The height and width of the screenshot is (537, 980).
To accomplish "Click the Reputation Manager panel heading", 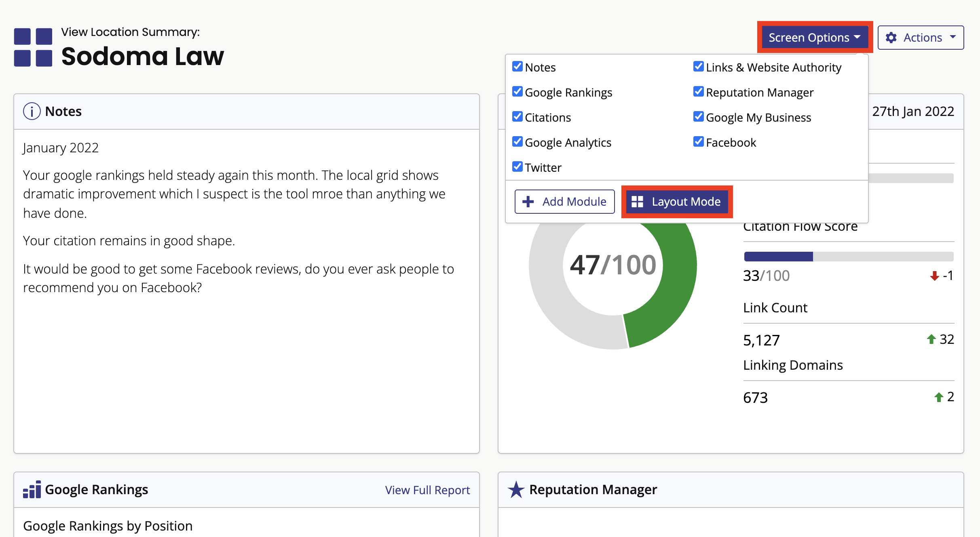I will click(x=593, y=489).
